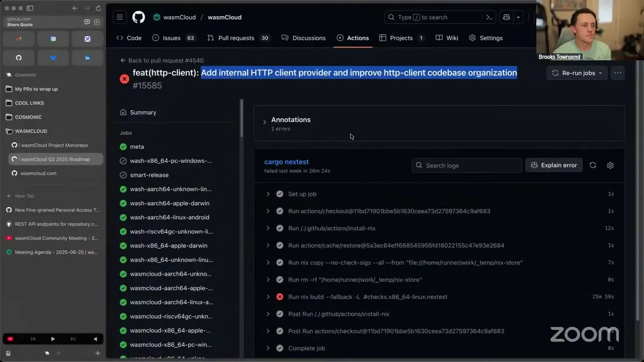Screen dimensions: 644x362
Task: Open the Re-run jobs dropdown
Action: click(577, 73)
